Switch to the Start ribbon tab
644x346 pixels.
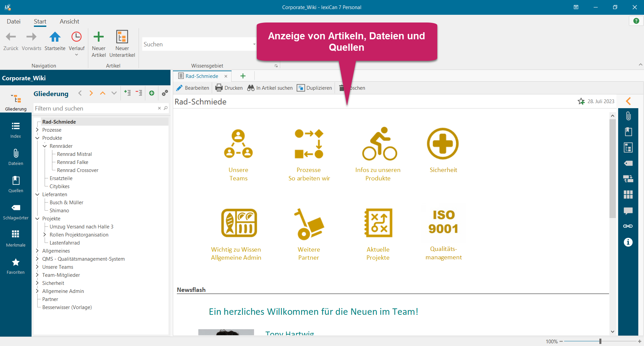[40, 21]
